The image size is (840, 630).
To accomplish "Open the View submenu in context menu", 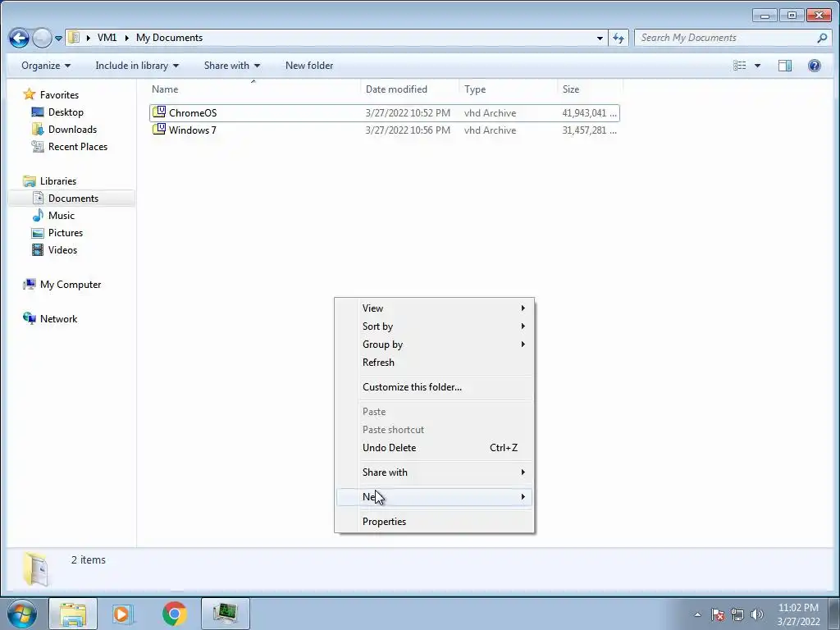I will [x=435, y=308].
